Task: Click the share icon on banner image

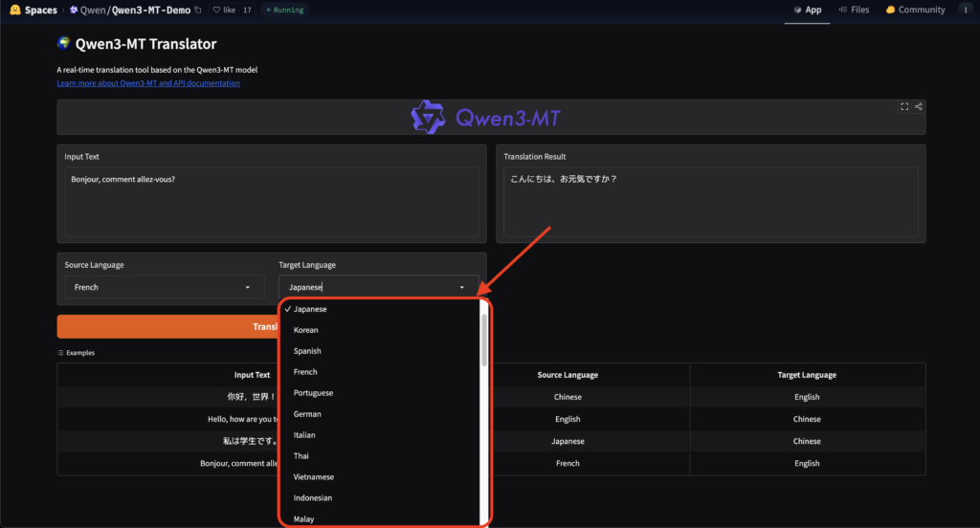Action: pyautogui.click(x=919, y=107)
